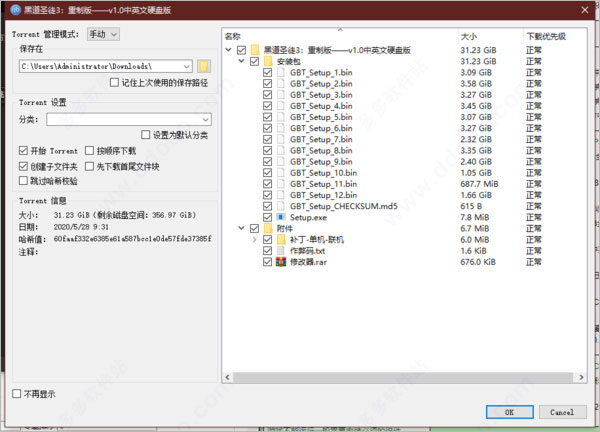The height and width of the screenshot is (432, 600).
Task: Sort by 名称 column header
Action: (x=340, y=36)
